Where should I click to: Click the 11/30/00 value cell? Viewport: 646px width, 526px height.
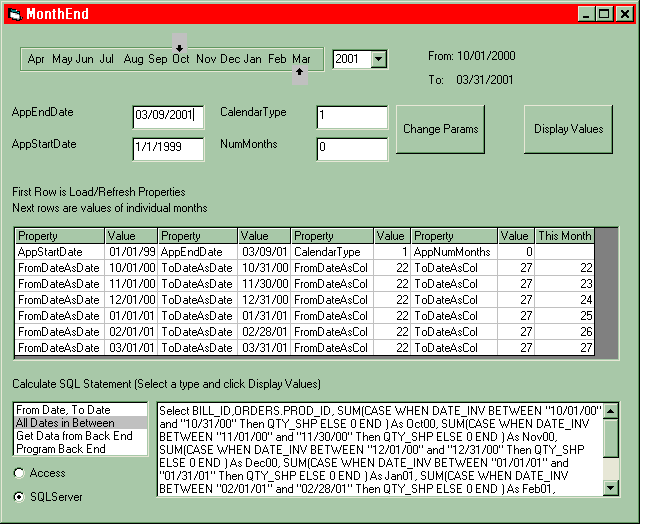[x=264, y=284]
